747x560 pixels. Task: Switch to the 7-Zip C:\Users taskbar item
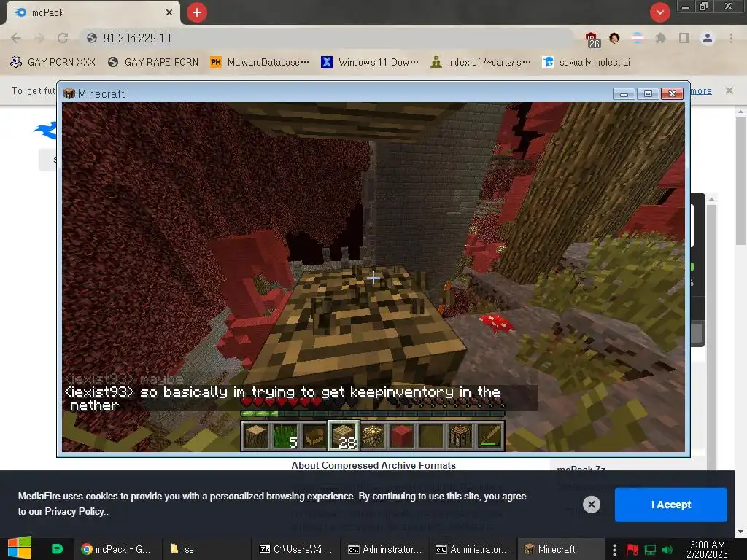[295, 549]
